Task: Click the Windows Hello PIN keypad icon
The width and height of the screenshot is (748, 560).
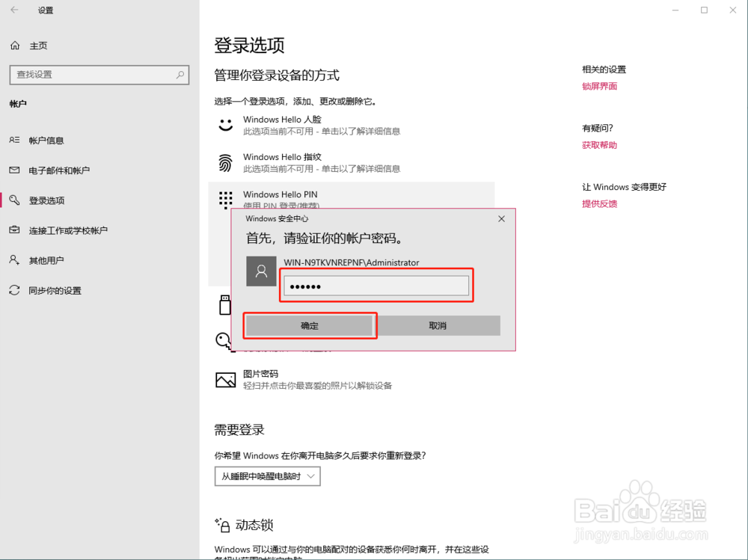Action: (x=226, y=200)
